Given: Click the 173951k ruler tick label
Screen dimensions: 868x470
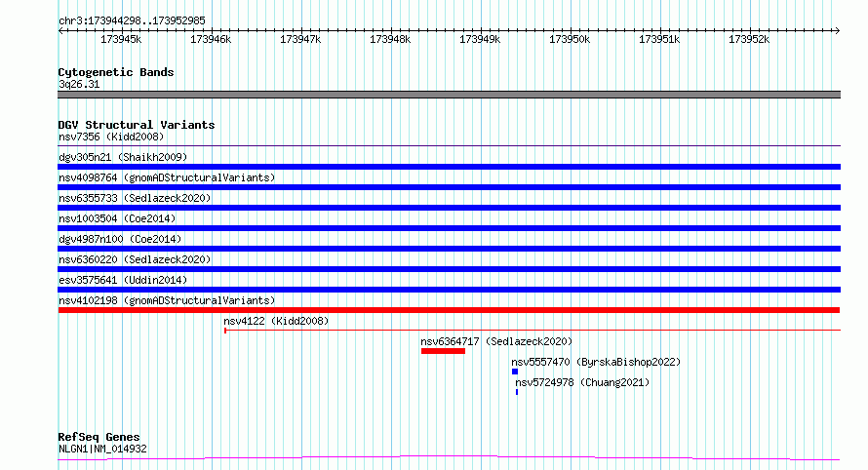Looking at the screenshot, I should 658,39.
